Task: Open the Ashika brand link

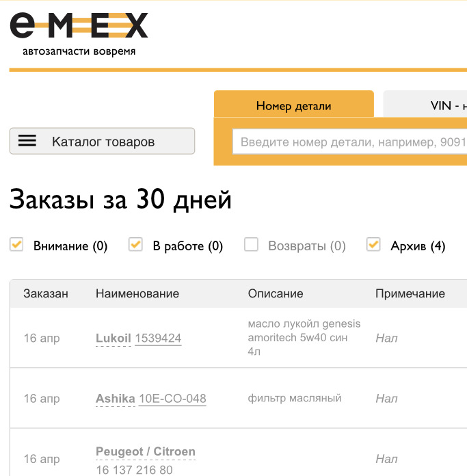Action: [x=116, y=399]
